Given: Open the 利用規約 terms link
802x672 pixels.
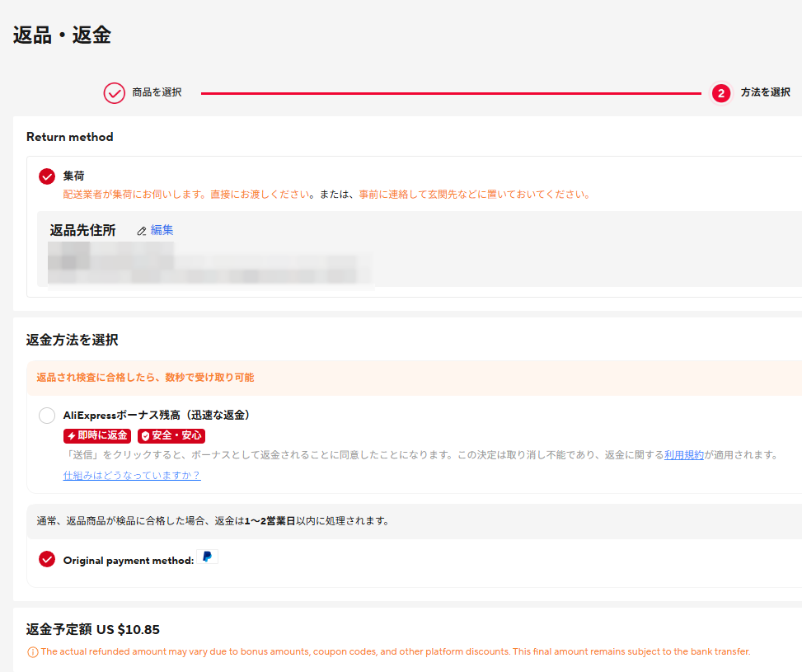Looking at the screenshot, I should click(x=684, y=455).
